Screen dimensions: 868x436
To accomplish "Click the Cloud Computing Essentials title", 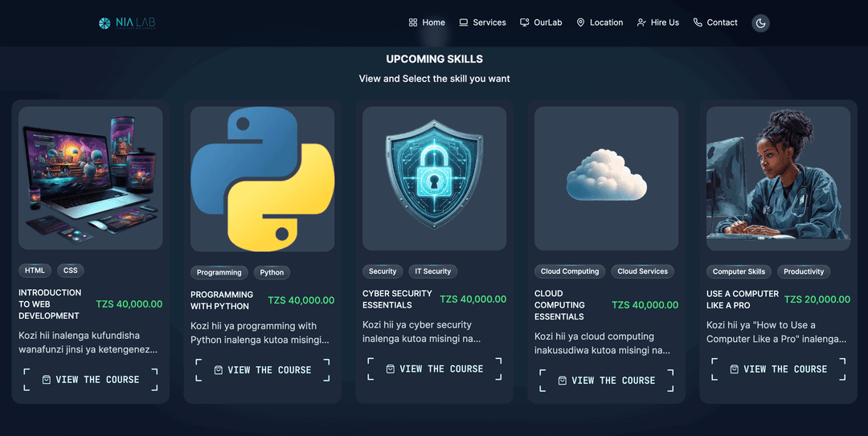I will tap(559, 305).
